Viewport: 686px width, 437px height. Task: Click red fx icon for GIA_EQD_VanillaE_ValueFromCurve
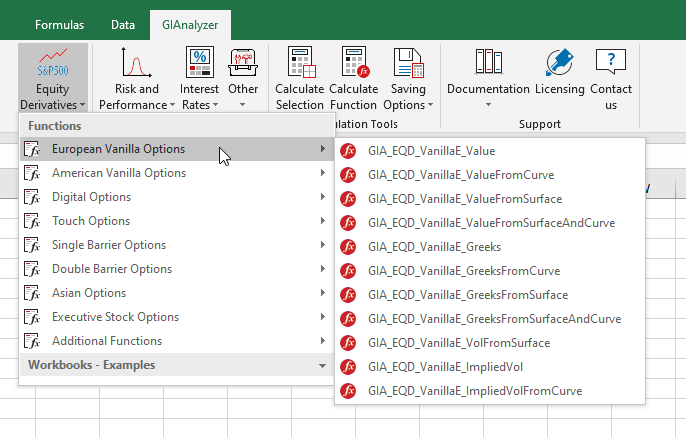click(x=348, y=175)
